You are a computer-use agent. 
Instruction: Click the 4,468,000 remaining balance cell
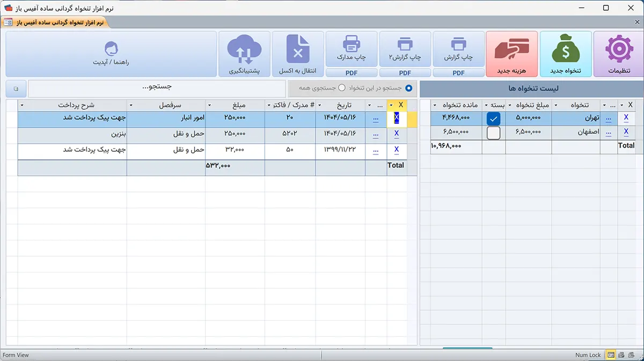tap(456, 118)
